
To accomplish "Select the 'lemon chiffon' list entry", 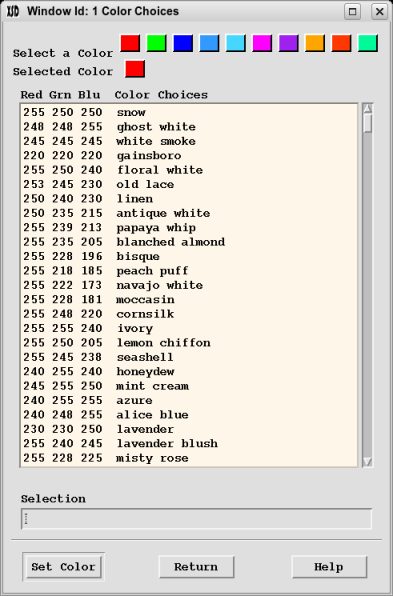I will [189, 343].
